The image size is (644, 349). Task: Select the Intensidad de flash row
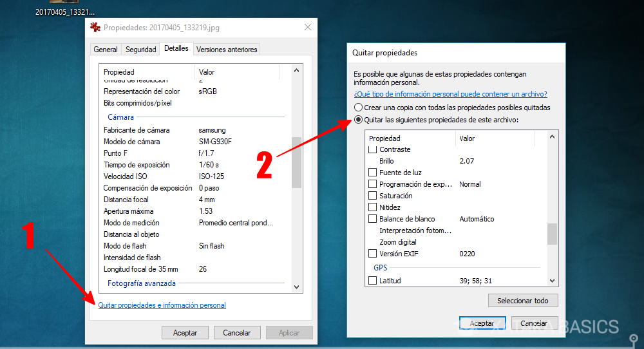click(x=195, y=258)
